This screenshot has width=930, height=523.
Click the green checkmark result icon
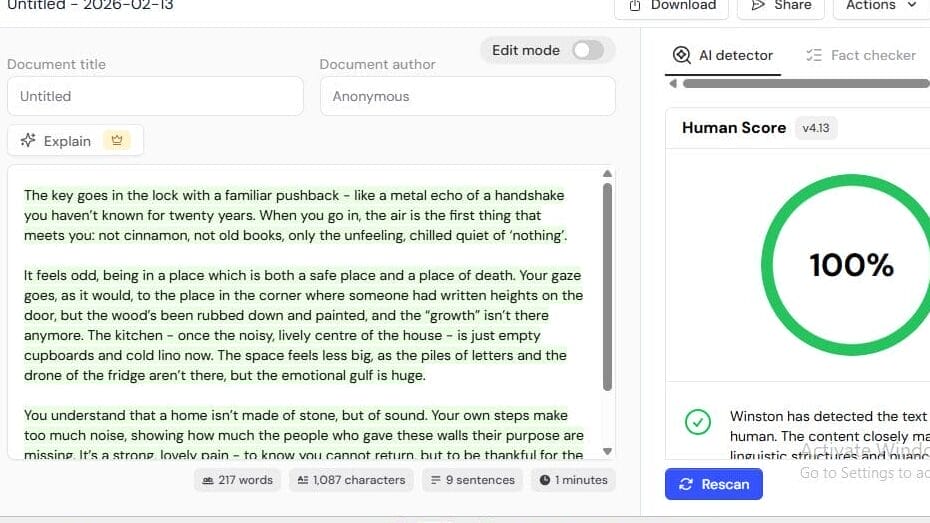coord(698,421)
